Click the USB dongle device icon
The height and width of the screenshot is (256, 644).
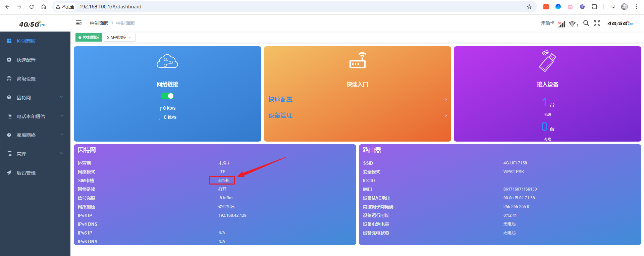click(x=547, y=61)
